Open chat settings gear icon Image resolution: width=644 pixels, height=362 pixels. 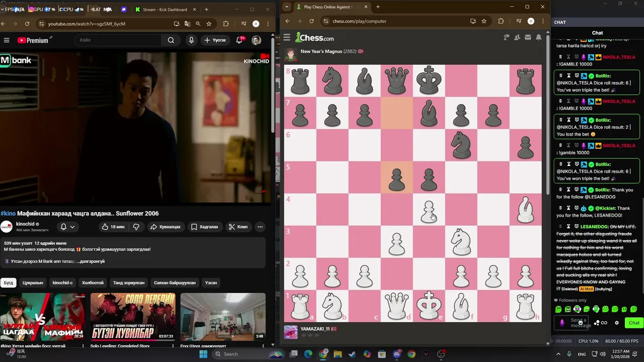click(617, 323)
